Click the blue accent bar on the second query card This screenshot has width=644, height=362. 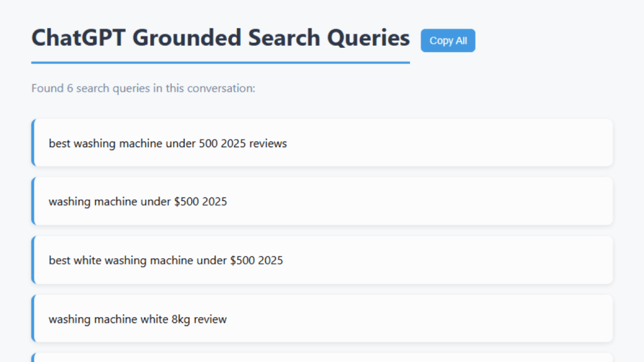tap(33, 201)
